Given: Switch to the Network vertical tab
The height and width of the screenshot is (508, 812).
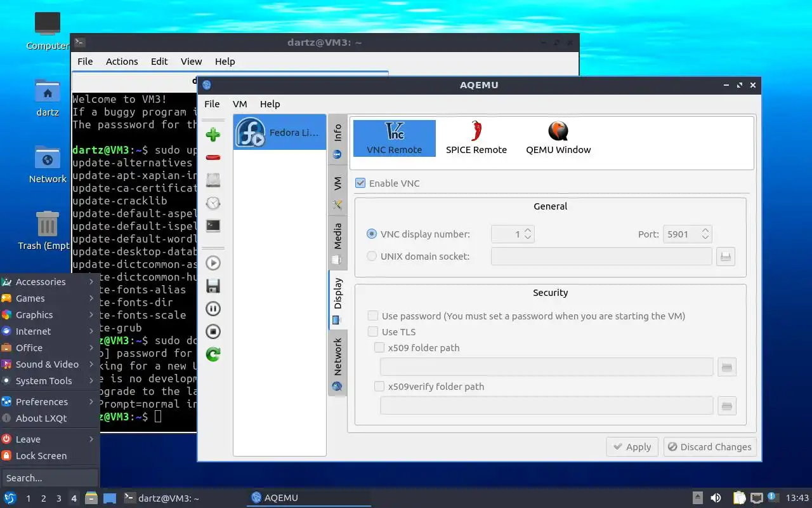Looking at the screenshot, I should [337, 363].
